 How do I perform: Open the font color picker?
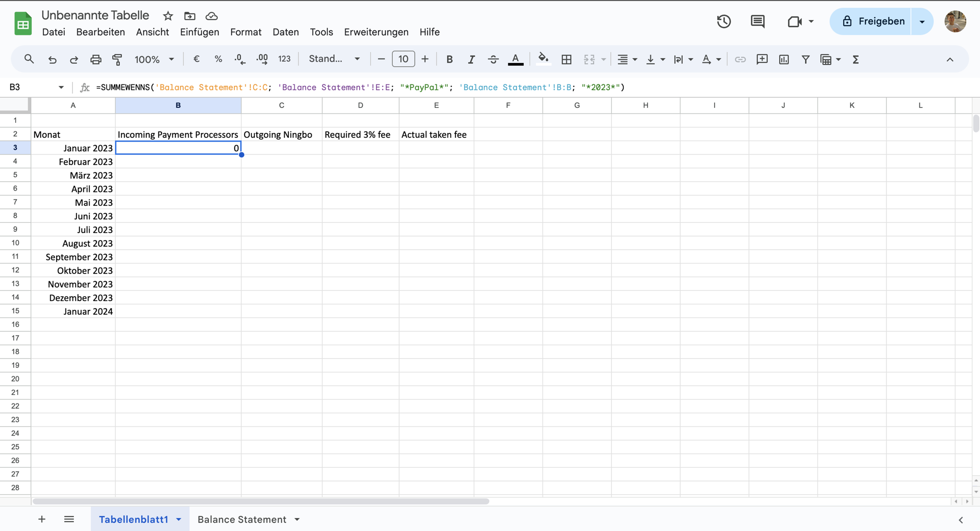pyautogui.click(x=515, y=59)
